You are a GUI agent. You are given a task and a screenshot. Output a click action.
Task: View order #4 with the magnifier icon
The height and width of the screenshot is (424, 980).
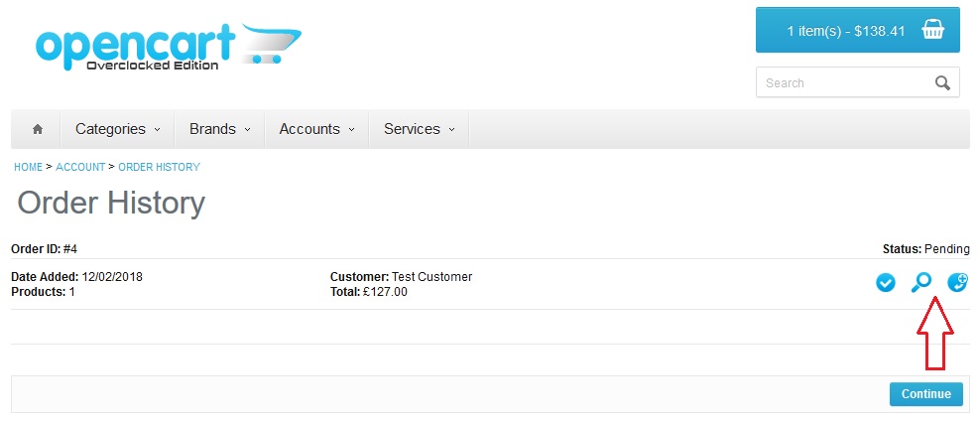coord(921,283)
